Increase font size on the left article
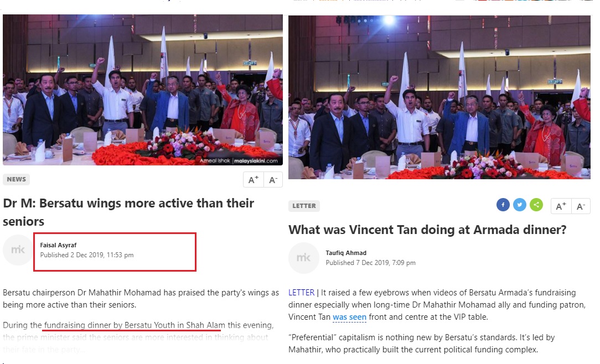Viewport: 600px width, 364px height. pos(254,180)
